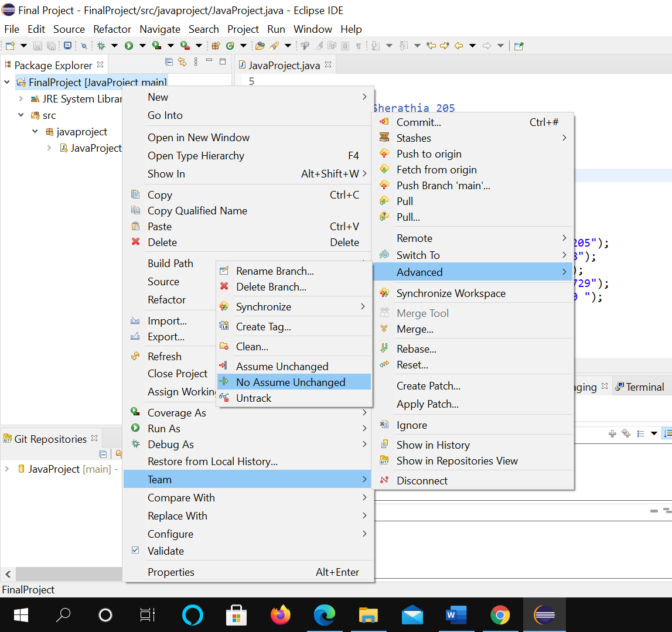Choose Create Tag... in Advanced submenu

(263, 327)
